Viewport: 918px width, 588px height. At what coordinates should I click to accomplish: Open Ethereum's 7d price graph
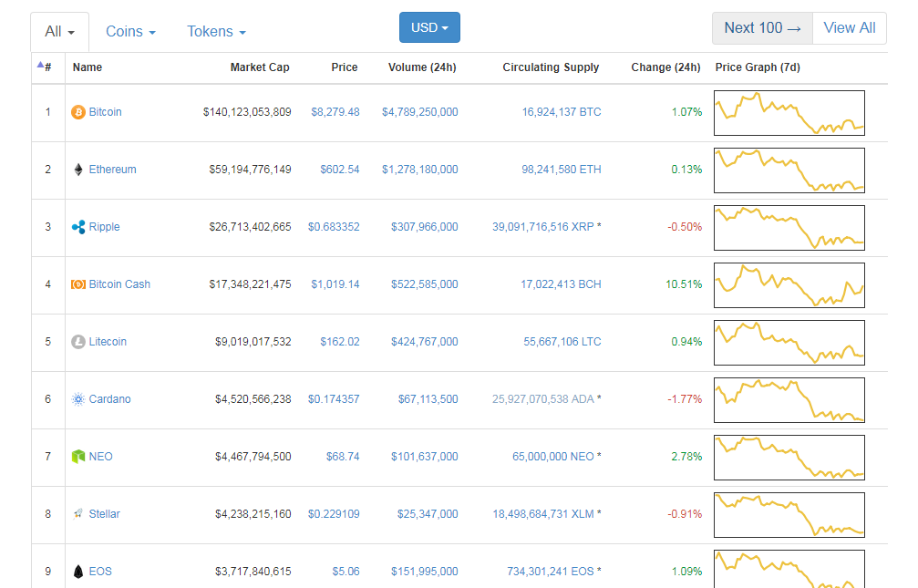[x=789, y=170]
